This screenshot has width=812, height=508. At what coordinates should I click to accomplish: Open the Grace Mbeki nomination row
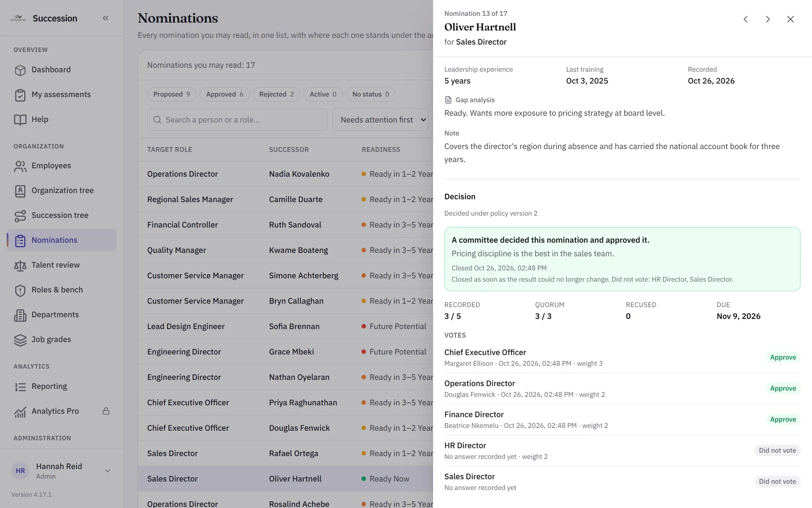[286, 352]
